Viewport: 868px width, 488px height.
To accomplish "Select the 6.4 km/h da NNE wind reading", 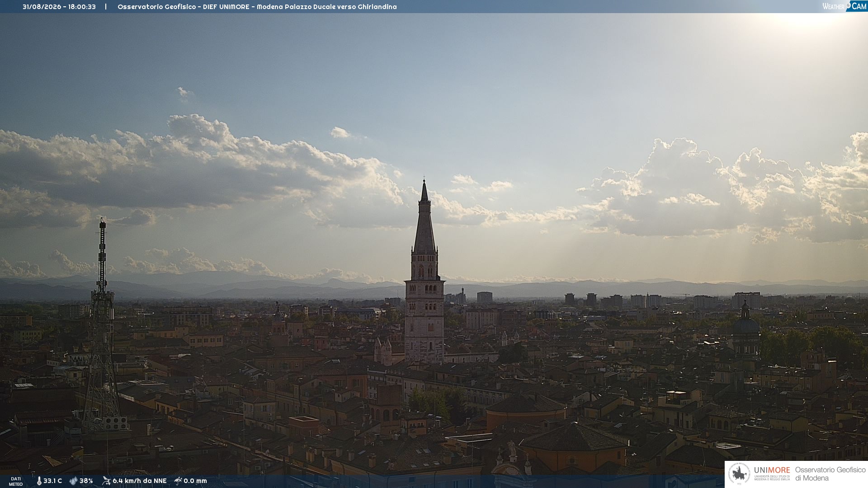I will click(x=140, y=481).
